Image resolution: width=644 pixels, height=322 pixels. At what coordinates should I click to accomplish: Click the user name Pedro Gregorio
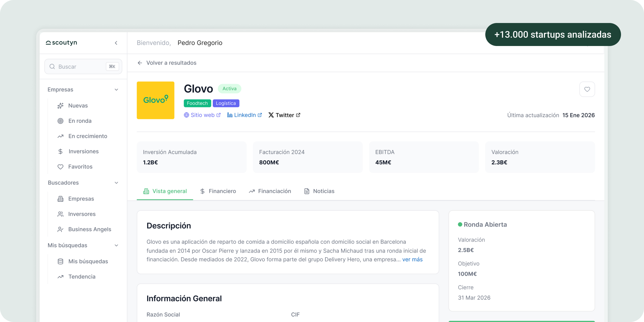(x=200, y=43)
